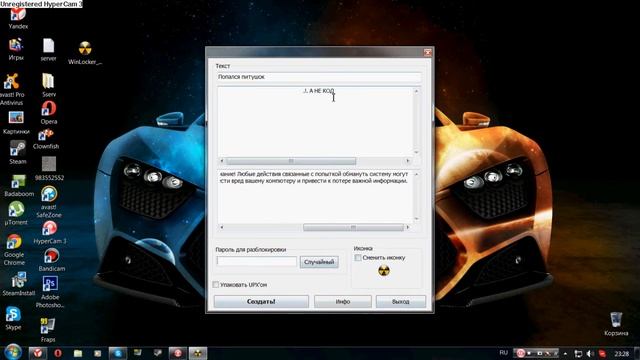This screenshot has height=360, width=640.
Task: Click upper text area's scroll-left arrow
Action: click(x=222, y=161)
